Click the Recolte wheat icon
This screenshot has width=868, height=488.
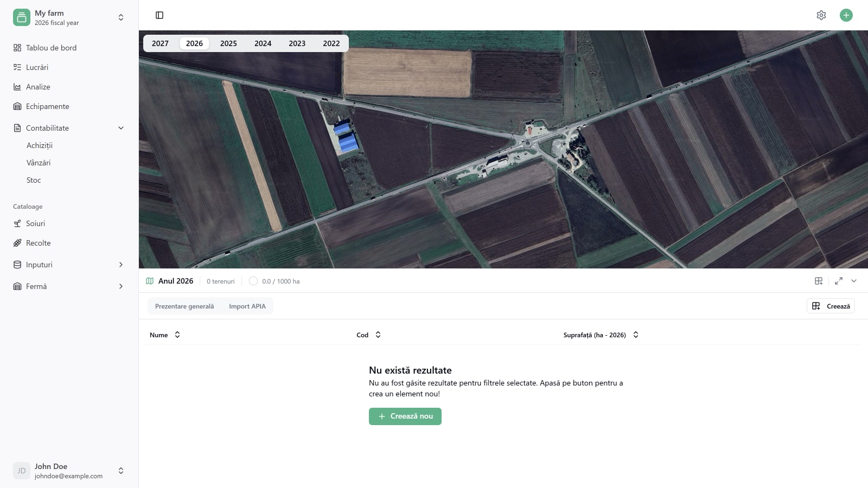17,243
